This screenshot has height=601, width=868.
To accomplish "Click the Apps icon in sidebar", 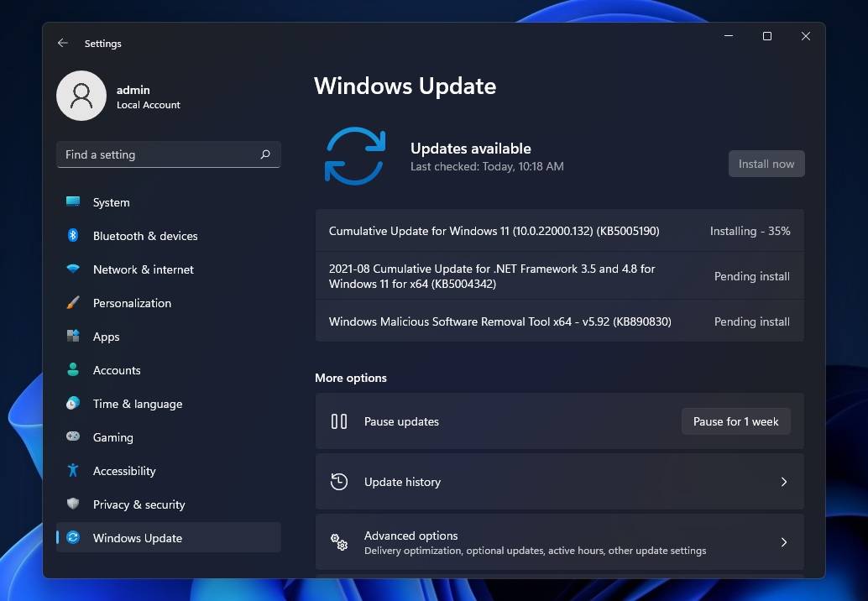I will 73,336.
